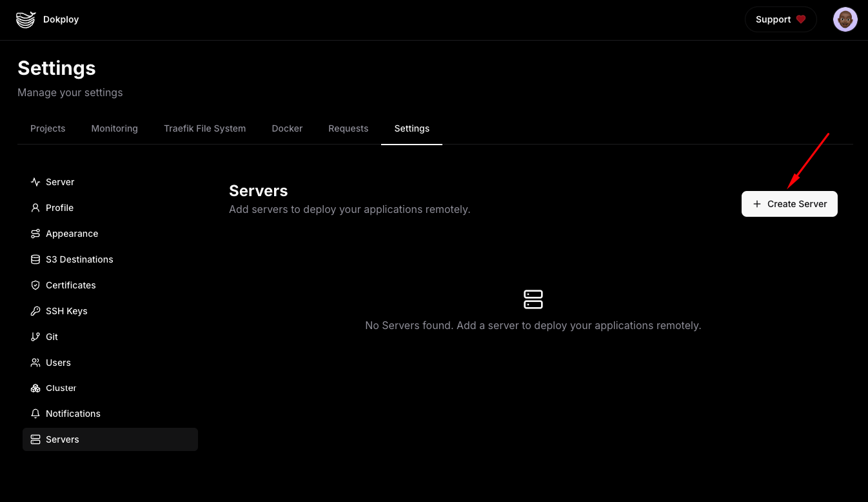Click the Dokploy whale logo icon
This screenshot has height=502, width=868.
point(26,19)
